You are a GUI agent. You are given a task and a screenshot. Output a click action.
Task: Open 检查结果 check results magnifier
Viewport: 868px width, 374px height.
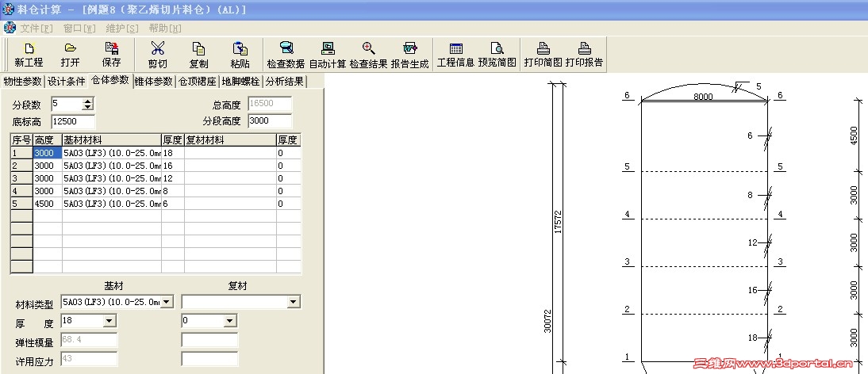[369, 54]
